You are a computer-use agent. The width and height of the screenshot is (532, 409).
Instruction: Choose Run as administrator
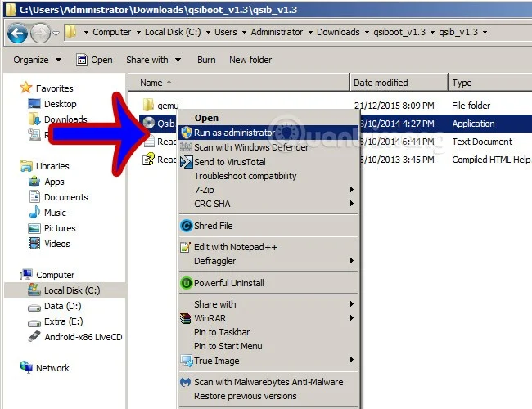click(x=268, y=133)
